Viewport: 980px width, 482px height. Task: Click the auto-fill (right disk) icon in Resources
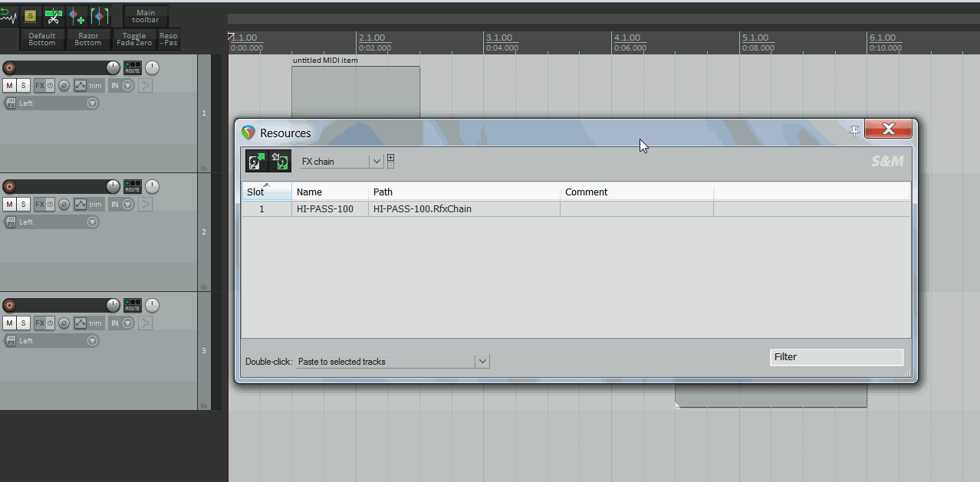tap(281, 161)
